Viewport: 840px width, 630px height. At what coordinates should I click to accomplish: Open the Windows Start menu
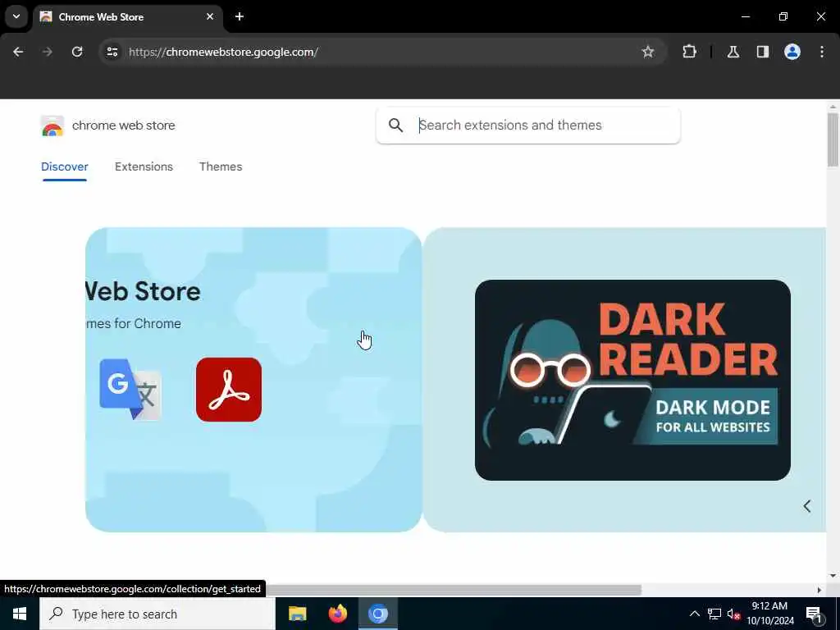tap(20, 614)
